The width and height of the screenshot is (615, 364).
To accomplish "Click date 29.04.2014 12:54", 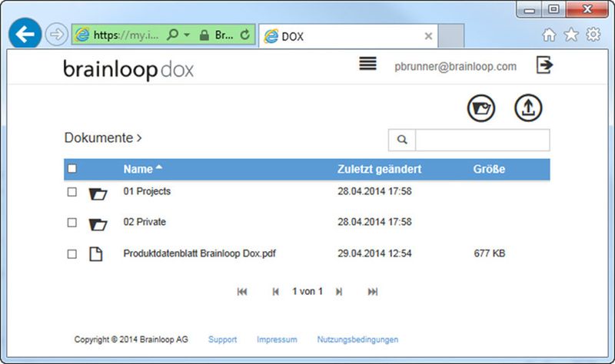I will point(374,253).
